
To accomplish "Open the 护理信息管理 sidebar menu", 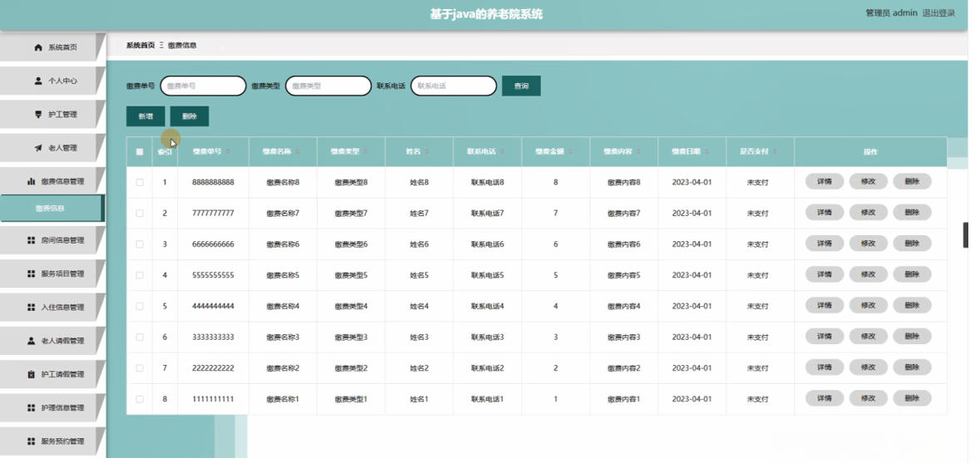I will click(52, 408).
